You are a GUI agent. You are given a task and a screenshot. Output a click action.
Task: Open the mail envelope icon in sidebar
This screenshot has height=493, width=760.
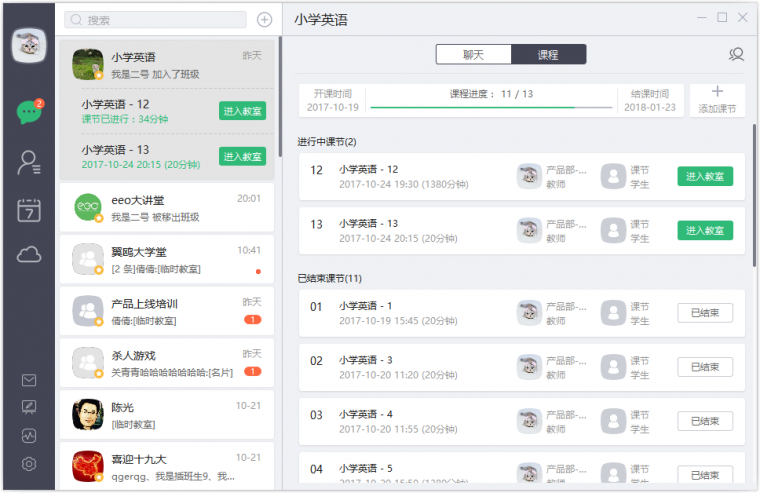point(29,380)
